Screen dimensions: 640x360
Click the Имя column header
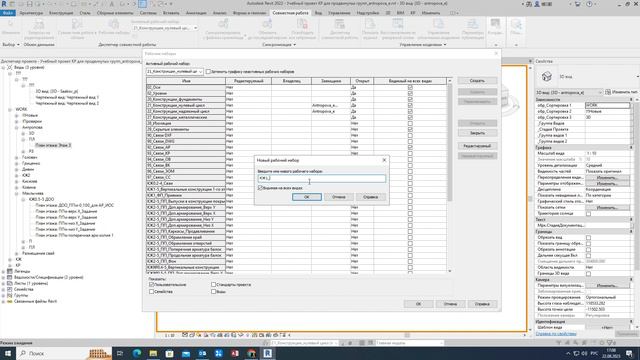coord(186,81)
